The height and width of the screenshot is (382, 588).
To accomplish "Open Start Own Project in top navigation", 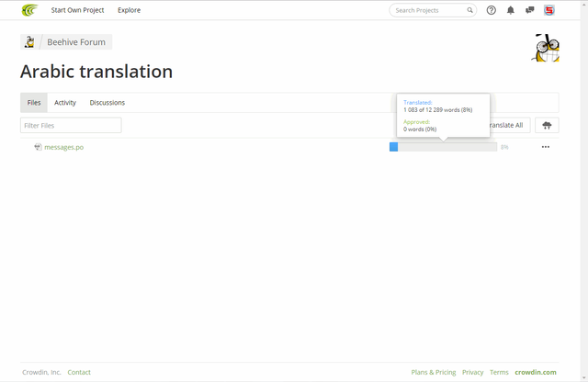I will [x=77, y=10].
